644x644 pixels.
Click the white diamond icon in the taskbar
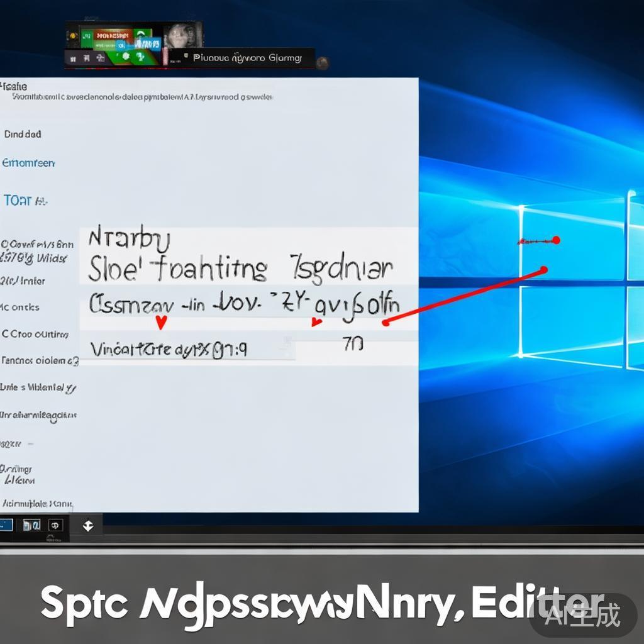click(88, 526)
